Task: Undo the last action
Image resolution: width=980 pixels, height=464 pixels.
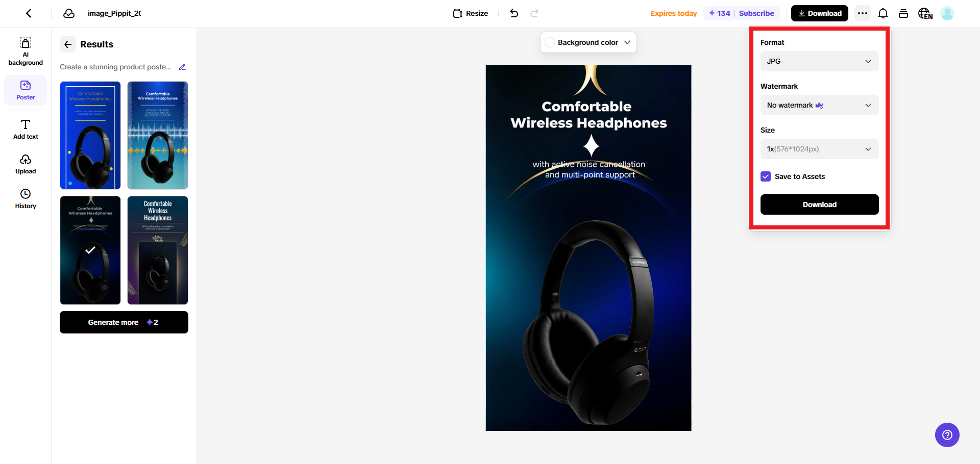Action: (x=514, y=13)
